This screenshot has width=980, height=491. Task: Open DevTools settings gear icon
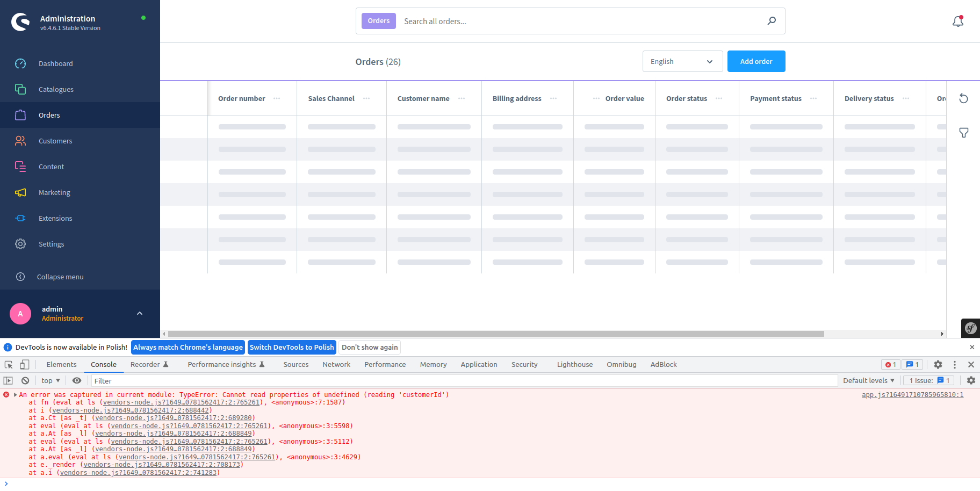coord(938,364)
